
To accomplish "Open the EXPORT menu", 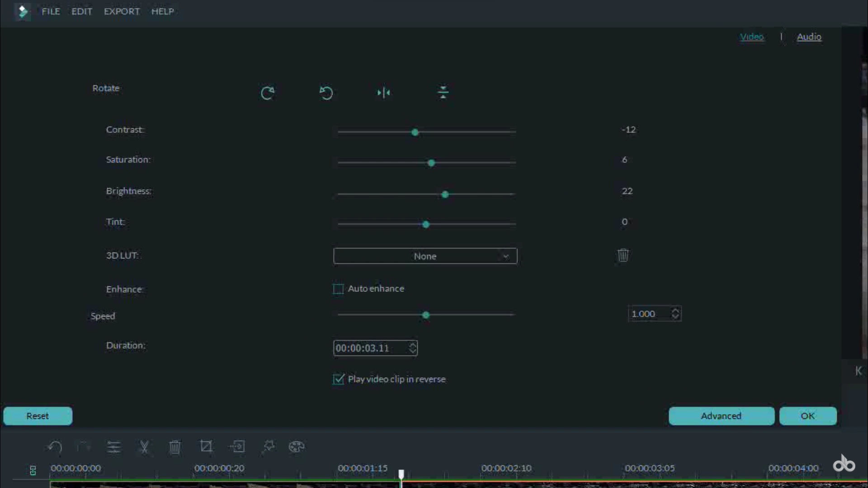I will click(x=122, y=11).
